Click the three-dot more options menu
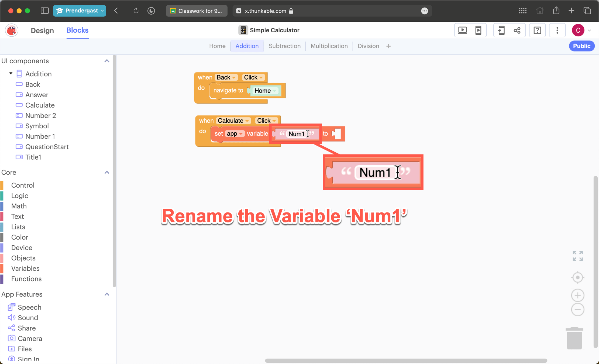The image size is (599, 364). (x=557, y=30)
